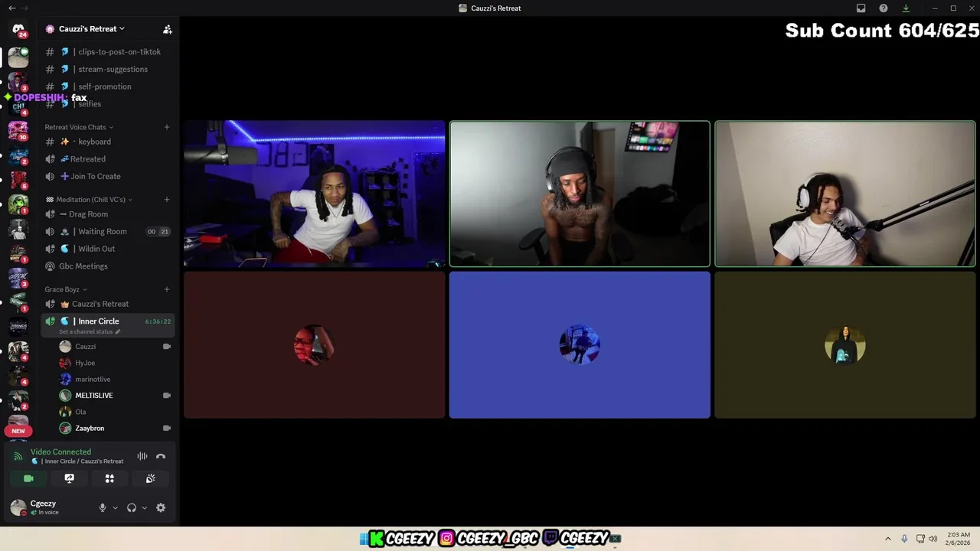The width and height of the screenshot is (980, 551).
Task: Open server with green alien avatar
Action: coord(18,204)
